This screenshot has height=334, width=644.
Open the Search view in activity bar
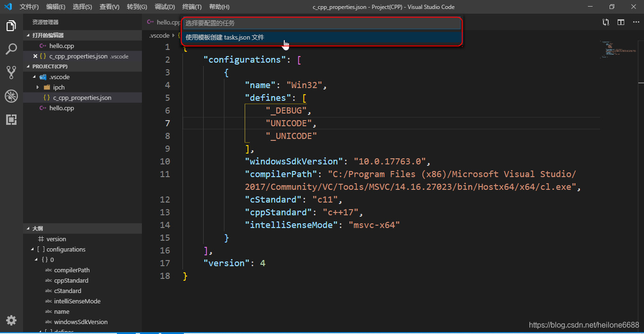11,49
